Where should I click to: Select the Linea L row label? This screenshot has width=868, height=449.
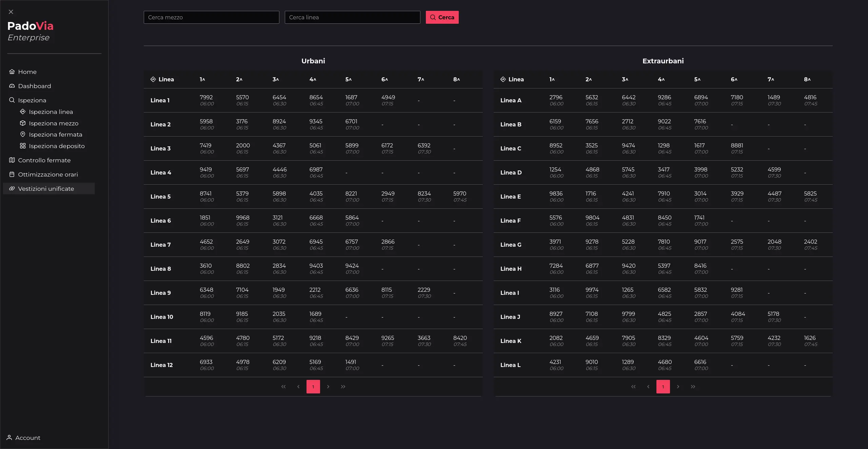pyautogui.click(x=511, y=365)
